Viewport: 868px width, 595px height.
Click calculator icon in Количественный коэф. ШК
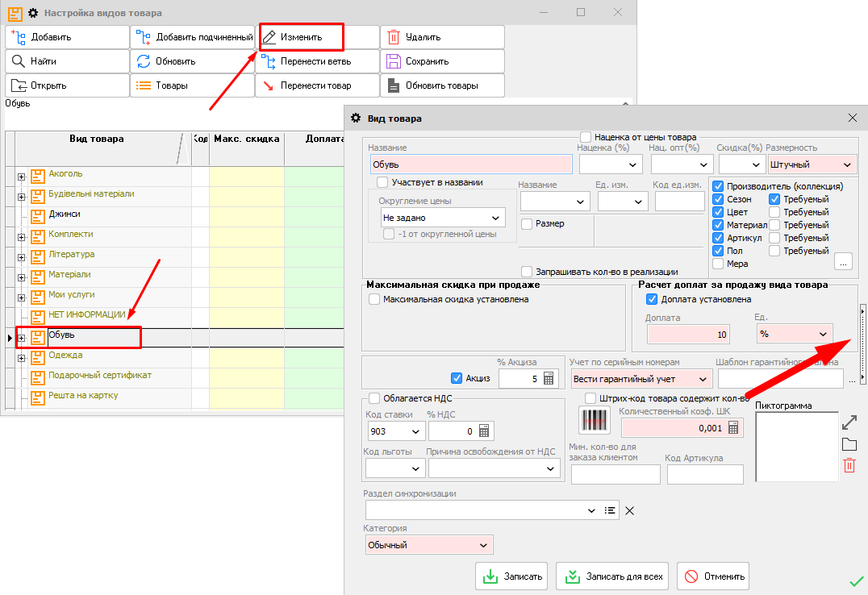click(x=732, y=428)
